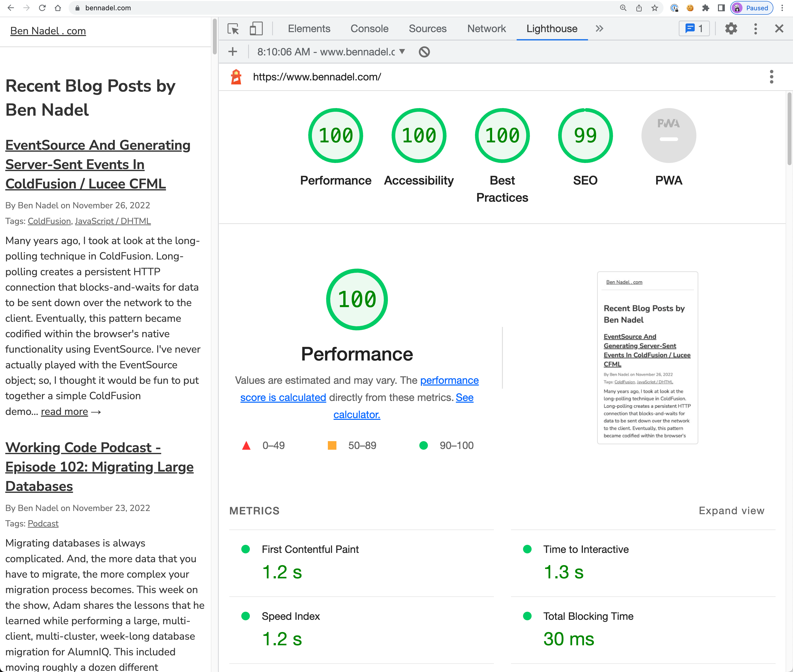793x672 pixels.
Task: Activate the inspect element picker icon
Action: click(233, 29)
